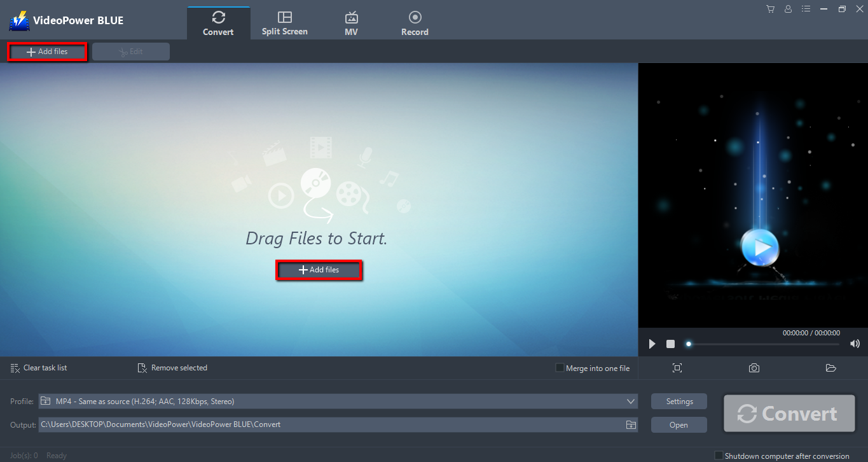
Task: Open the user account icon
Action: [x=788, y=9]
